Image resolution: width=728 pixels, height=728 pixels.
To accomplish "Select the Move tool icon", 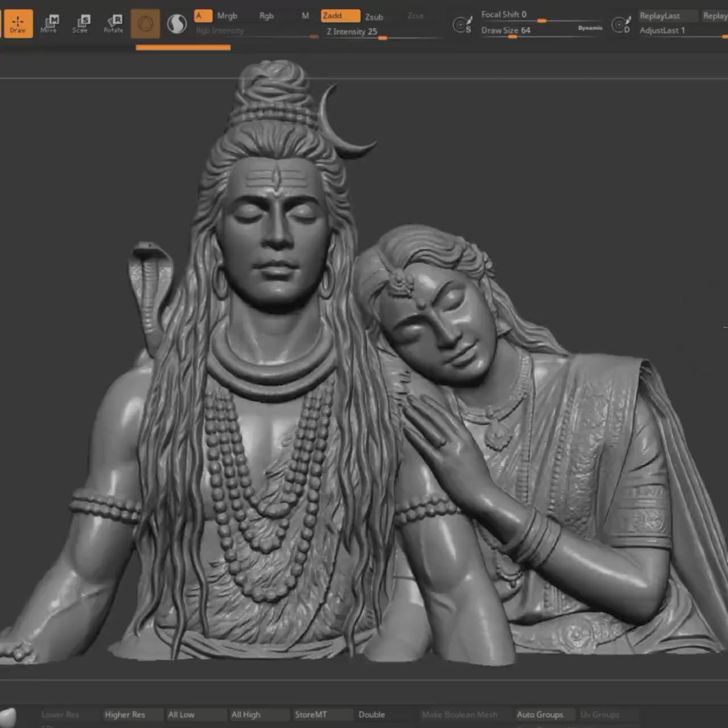I will 49,23.
